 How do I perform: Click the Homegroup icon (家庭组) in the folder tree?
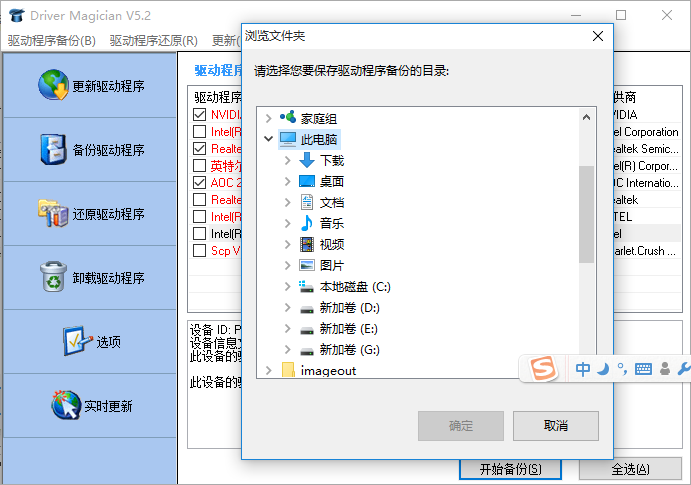[288, 118]
